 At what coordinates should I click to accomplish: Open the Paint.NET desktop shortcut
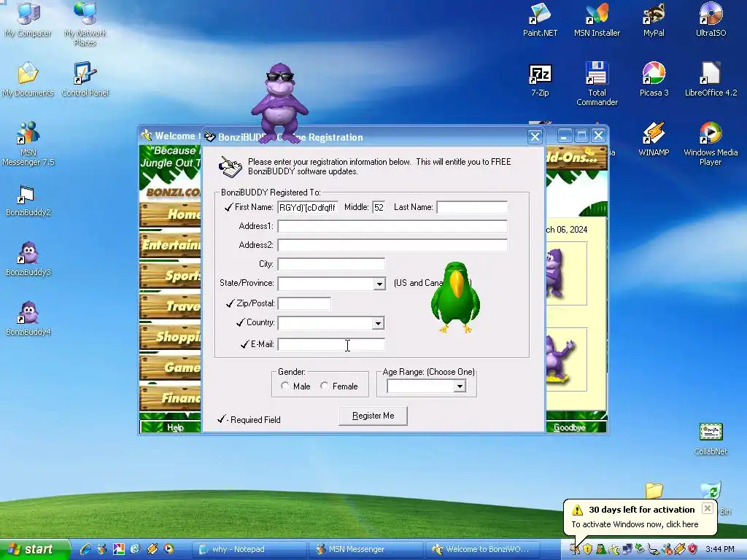tap(540, 19)
